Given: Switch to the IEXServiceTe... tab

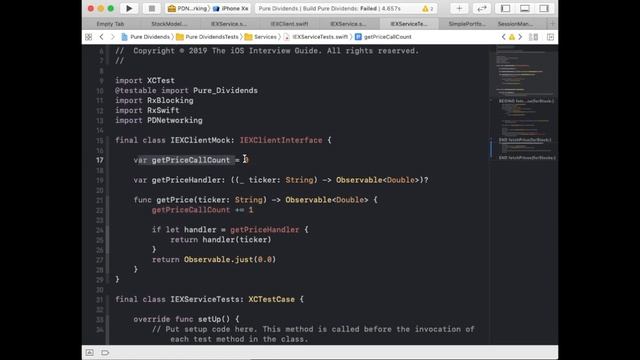Looking at the screenshot, I should point(409,24).
